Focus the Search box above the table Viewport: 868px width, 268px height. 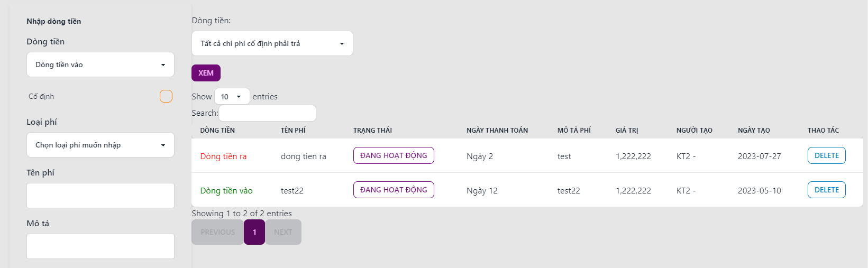[x=267, y=113]
